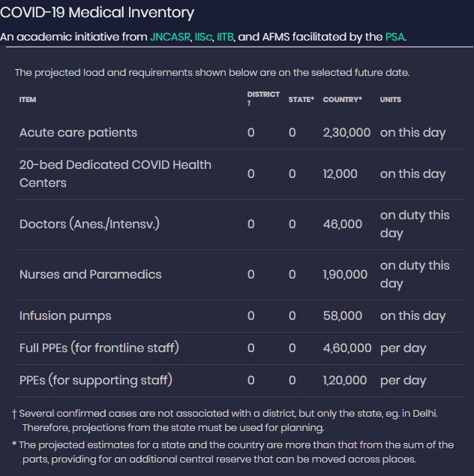Image resolution: width=474 pixels, height=476 pixels.
Task: Click the ITEM column header
Action: tap(28, 100)
